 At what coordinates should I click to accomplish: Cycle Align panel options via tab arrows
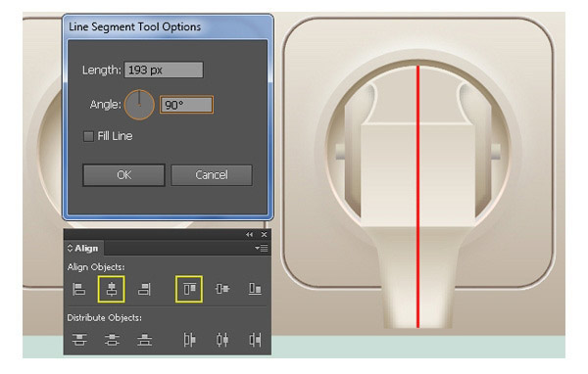pos(70,248)
